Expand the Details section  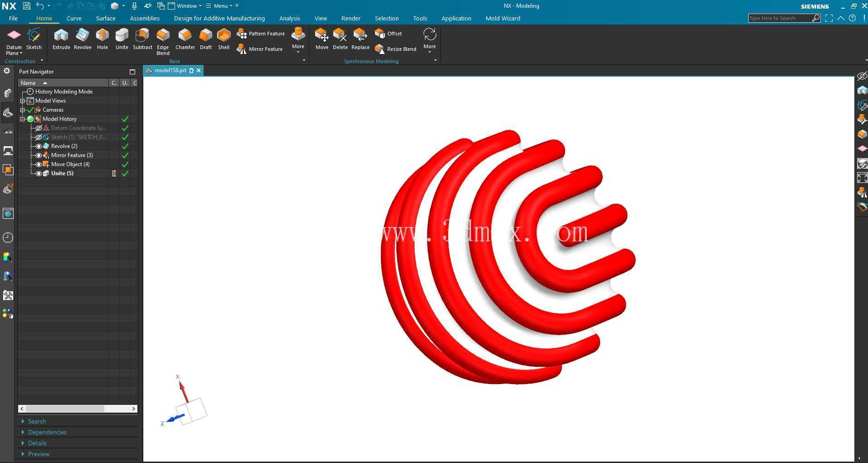click(x=37, y=443)
